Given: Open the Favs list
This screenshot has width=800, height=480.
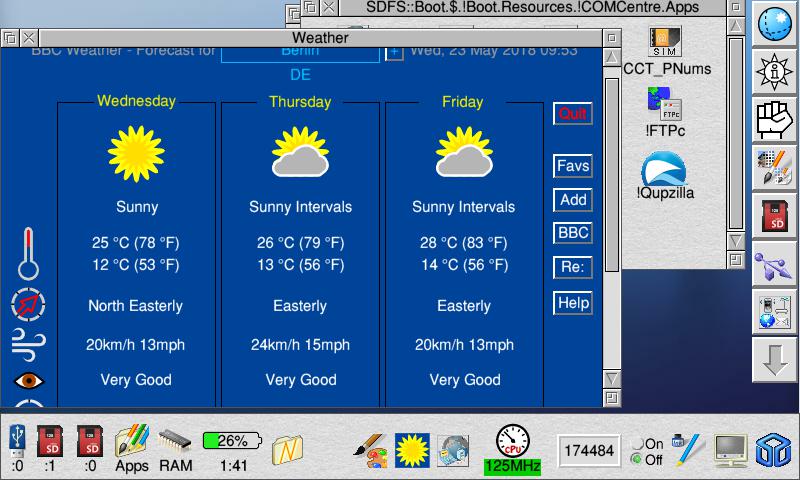Looking at the screenshot, I should tap(573, 167).
